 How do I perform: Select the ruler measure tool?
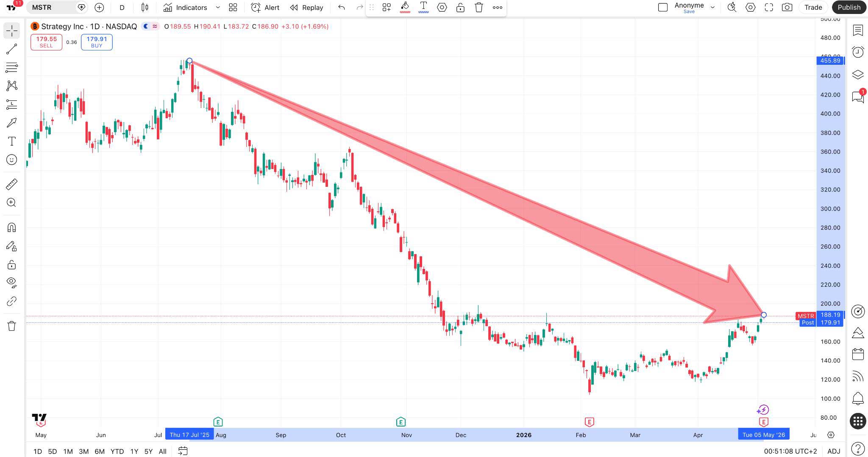[12, 184]
